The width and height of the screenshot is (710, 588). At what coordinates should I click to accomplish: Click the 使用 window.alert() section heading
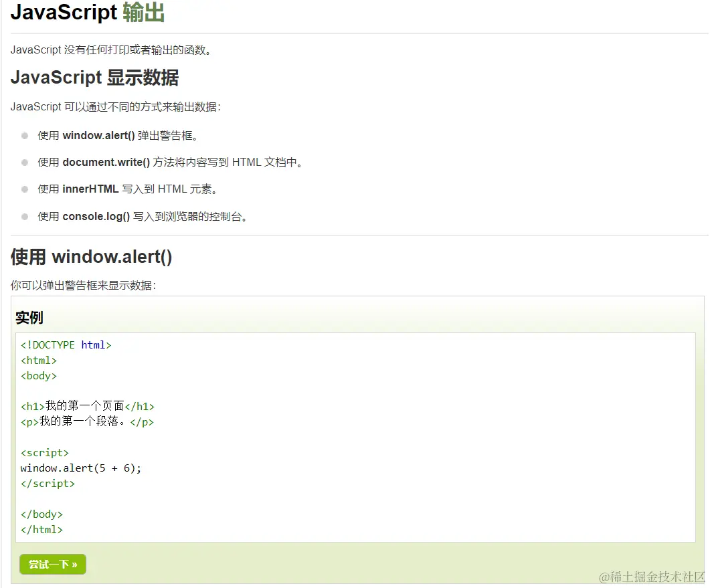click(x=91, y=257)
